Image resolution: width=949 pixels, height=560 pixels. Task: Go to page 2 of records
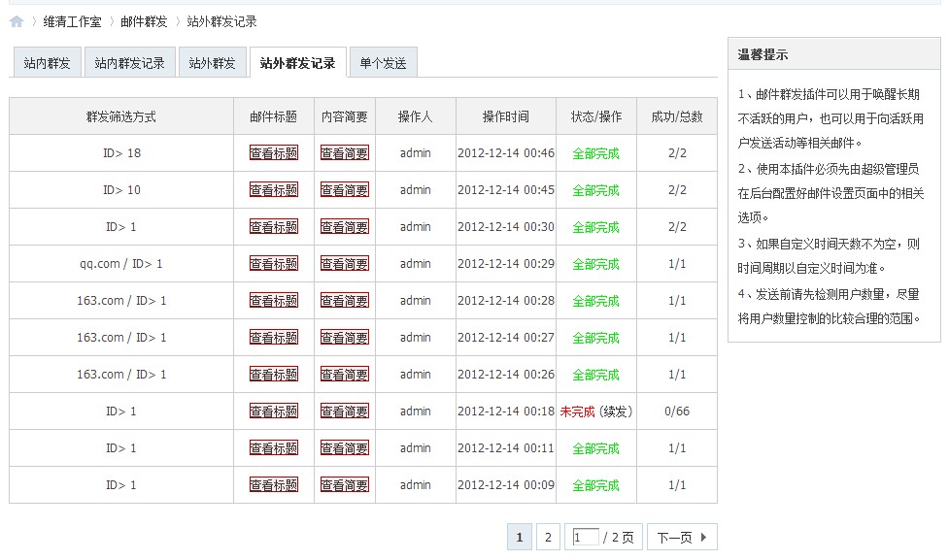pos(548,538)
